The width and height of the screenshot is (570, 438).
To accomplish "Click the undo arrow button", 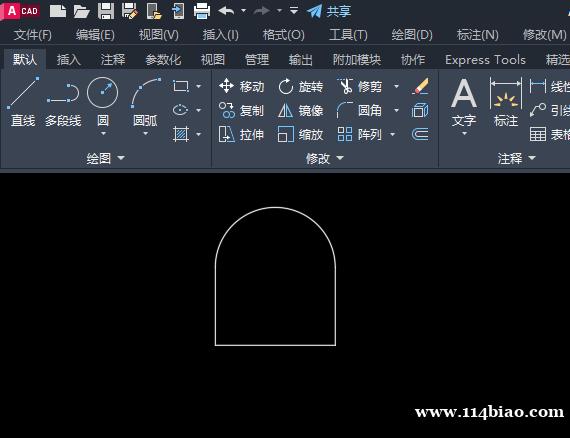I will click(226, 11).
